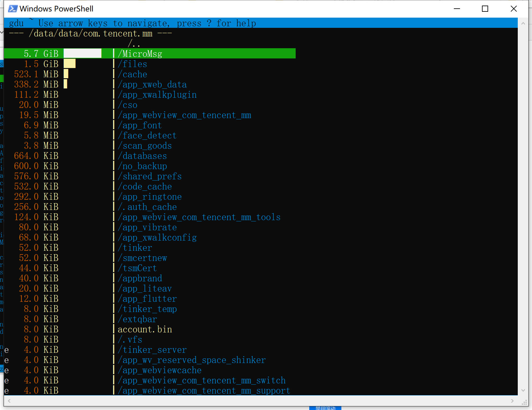Screen dimensions: 532x410
Task: Select the /app_xweb_data entry
Action: [x=152, y=84]
